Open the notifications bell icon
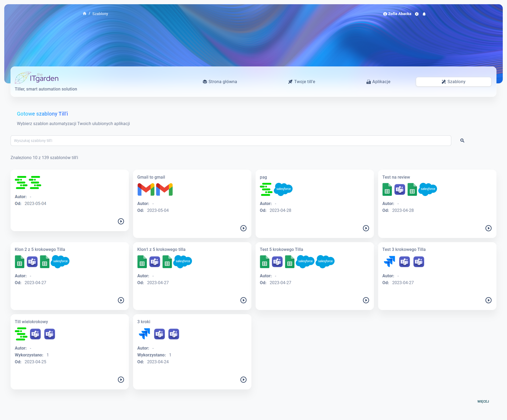Viewport: 507px width, 420px height. coord(424,14)
